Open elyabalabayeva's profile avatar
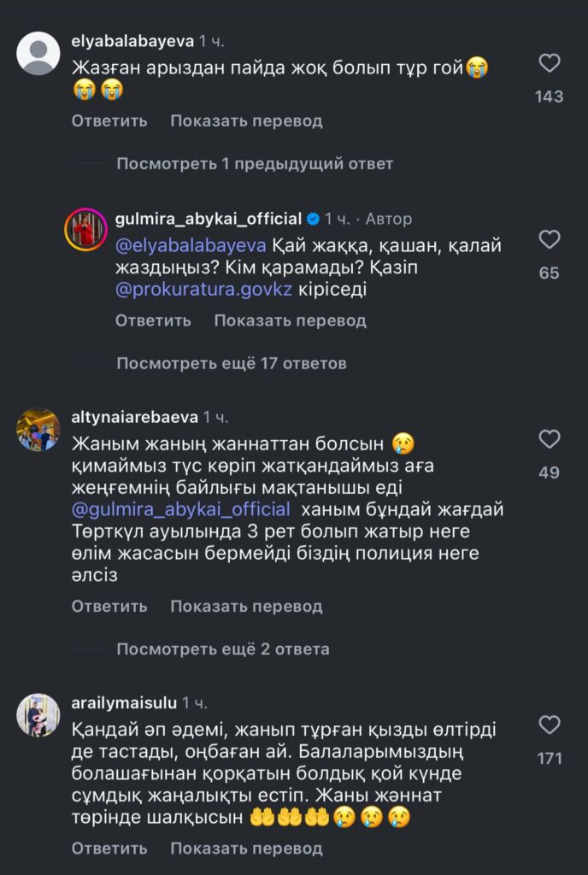Screen dimensions: 588x875 (38, 55)
